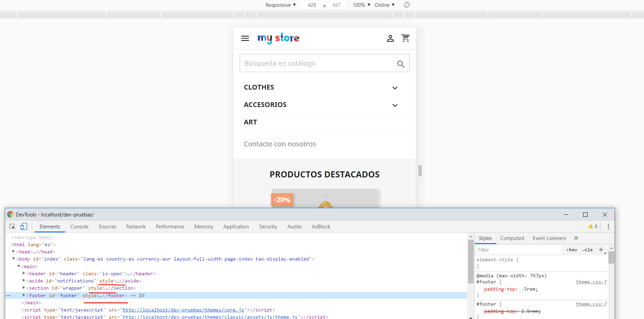Toggle the device toolbar icon
This screenshot has width=644, height=319.
pyautogui.click(x=24, y=226)
